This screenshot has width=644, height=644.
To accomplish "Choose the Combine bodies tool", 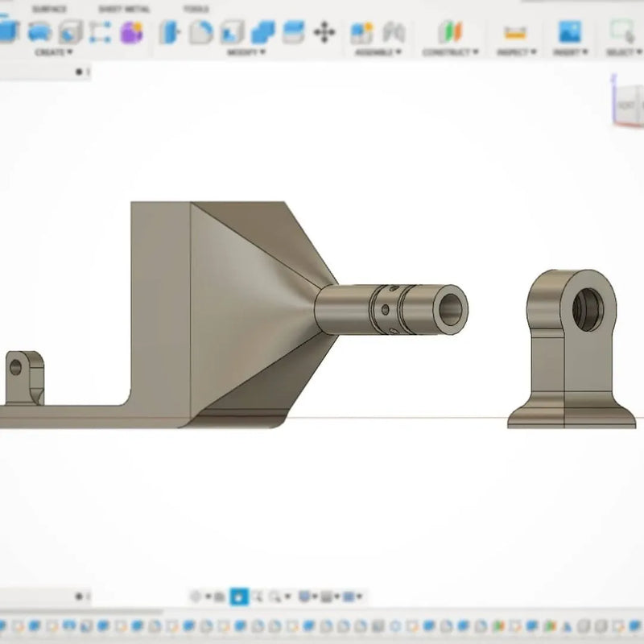I will 262,32.
